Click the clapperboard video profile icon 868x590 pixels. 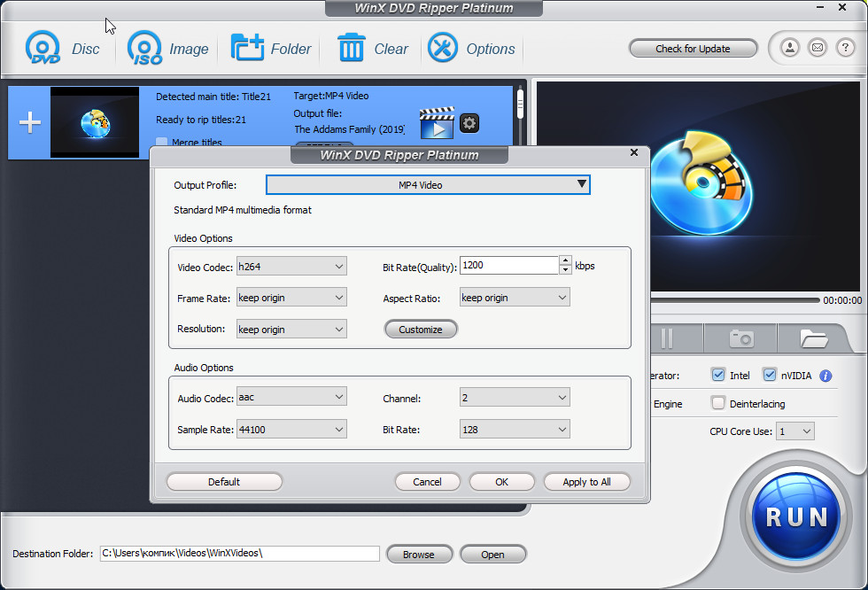tap(437, 123)
